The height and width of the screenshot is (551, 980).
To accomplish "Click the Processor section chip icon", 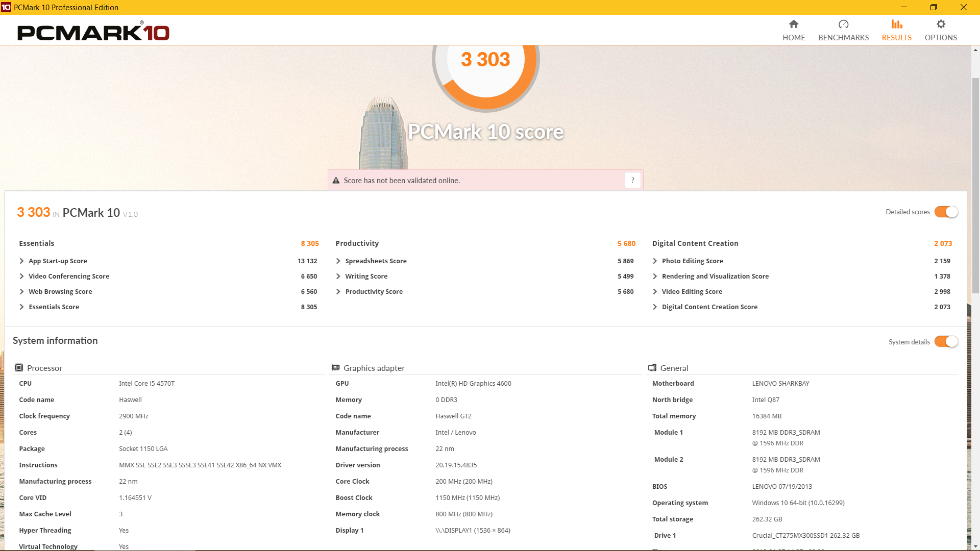I will (19, 368).
